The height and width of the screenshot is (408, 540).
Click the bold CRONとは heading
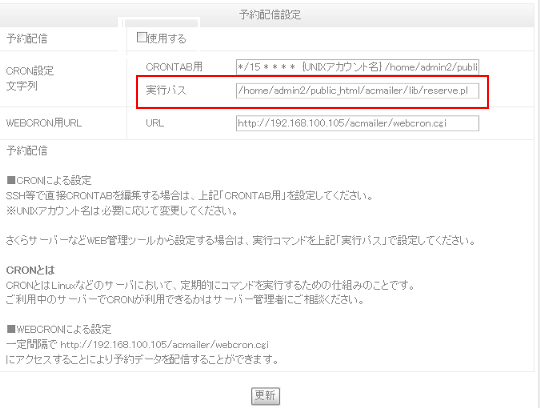30,270
